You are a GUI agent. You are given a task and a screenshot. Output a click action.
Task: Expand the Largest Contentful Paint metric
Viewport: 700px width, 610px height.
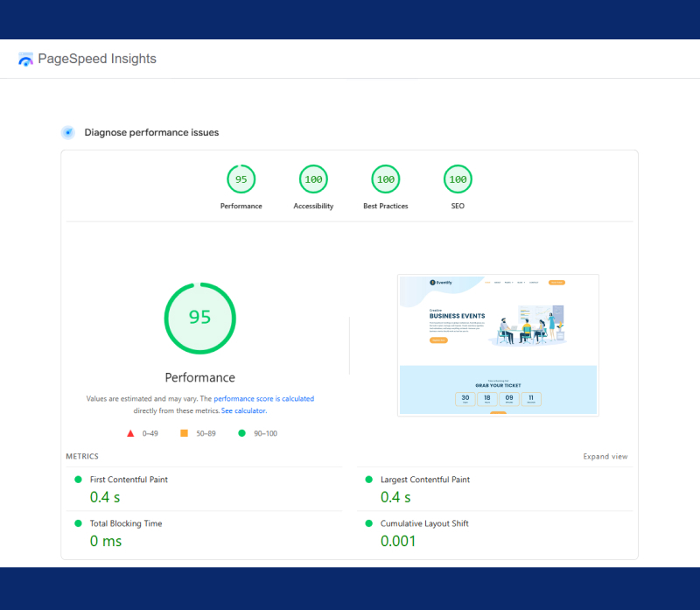(x=424, y=480)
